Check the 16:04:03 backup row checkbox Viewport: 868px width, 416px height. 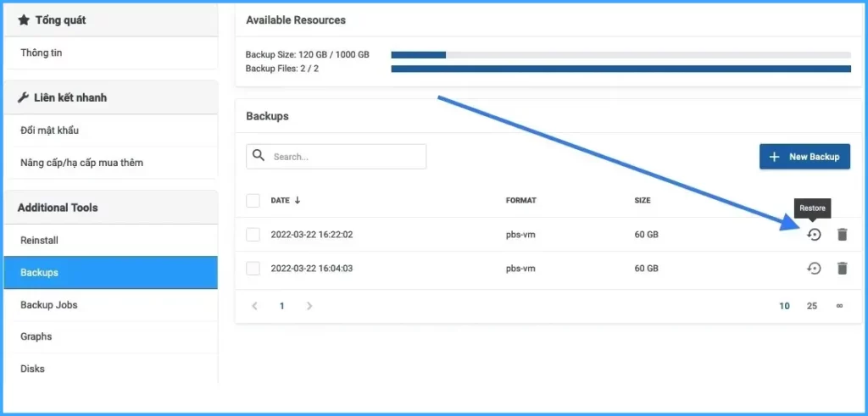(253, 269)
